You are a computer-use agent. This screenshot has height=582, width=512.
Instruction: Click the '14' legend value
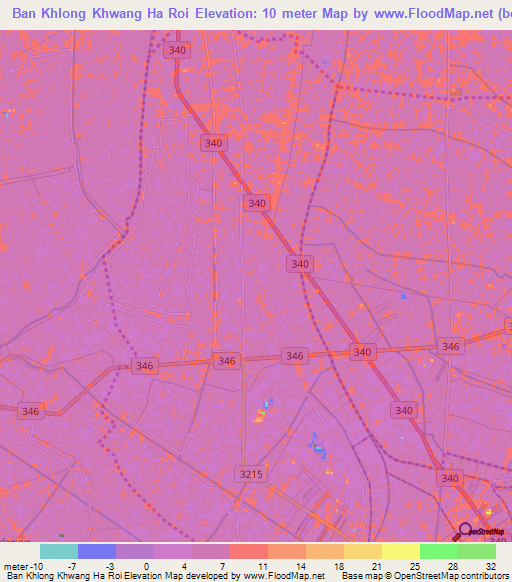point(301,567)
